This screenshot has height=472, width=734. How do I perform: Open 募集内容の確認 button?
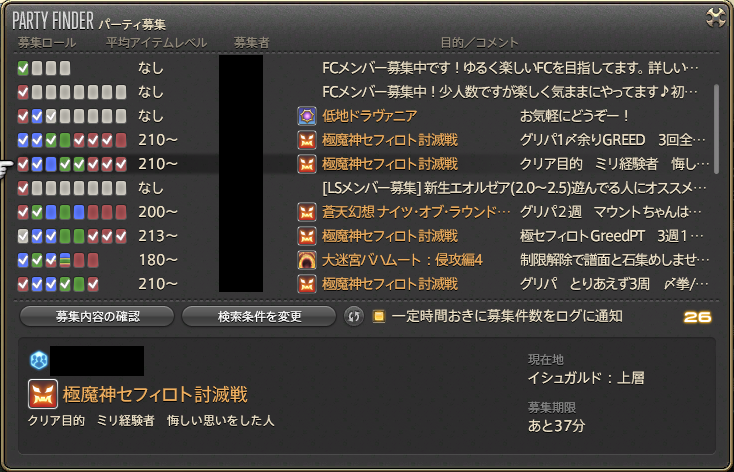coord(97,317)
